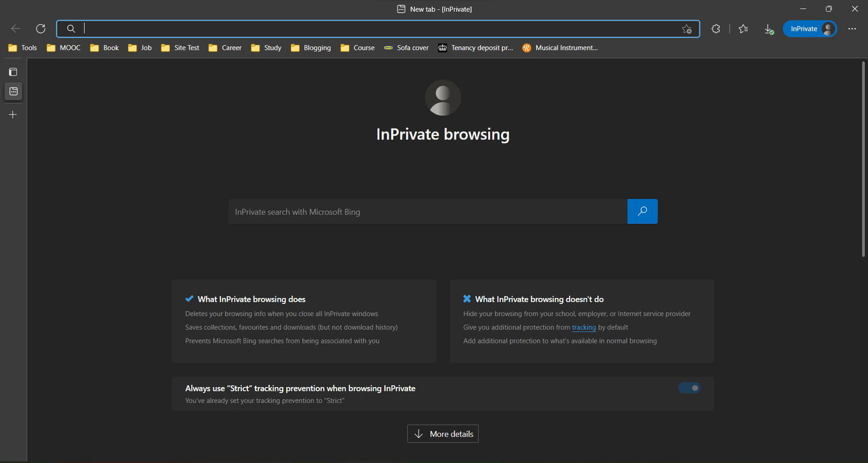This screenshot has width=868, height=463.
Task: Click 'Prevents Microsoft Bing searches' line
Action: pos(282,341)
